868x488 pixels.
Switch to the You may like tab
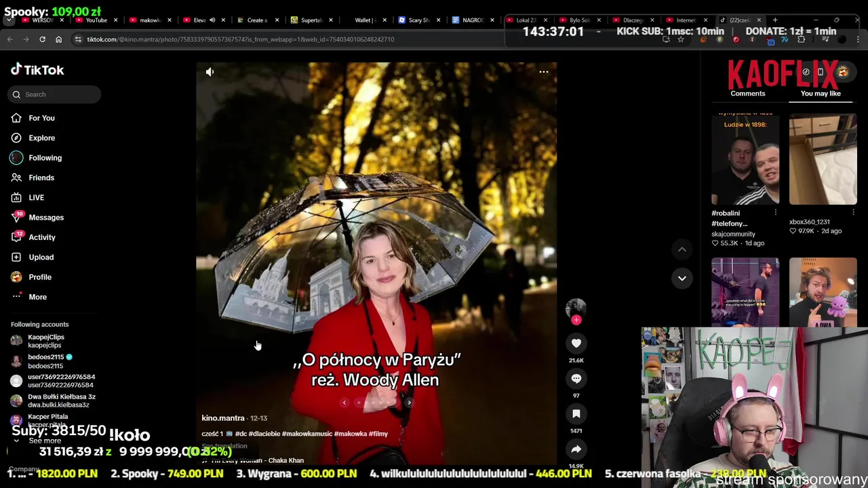821,94
